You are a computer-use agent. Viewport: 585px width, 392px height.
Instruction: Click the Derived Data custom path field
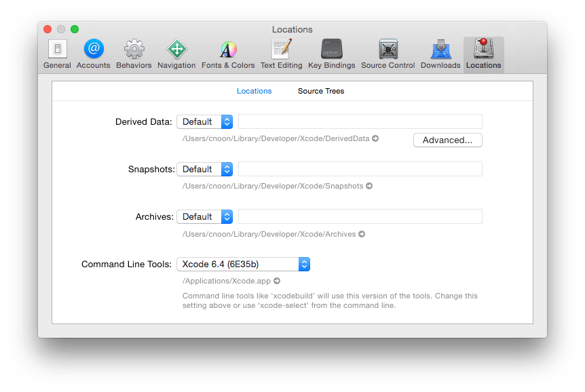pos(360,121)
